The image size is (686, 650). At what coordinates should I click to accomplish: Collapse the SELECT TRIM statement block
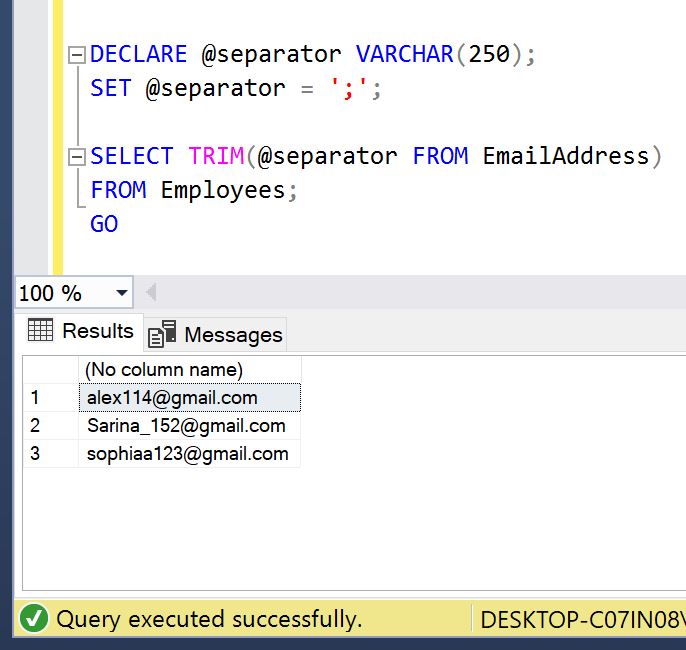[x=76, y=158]
